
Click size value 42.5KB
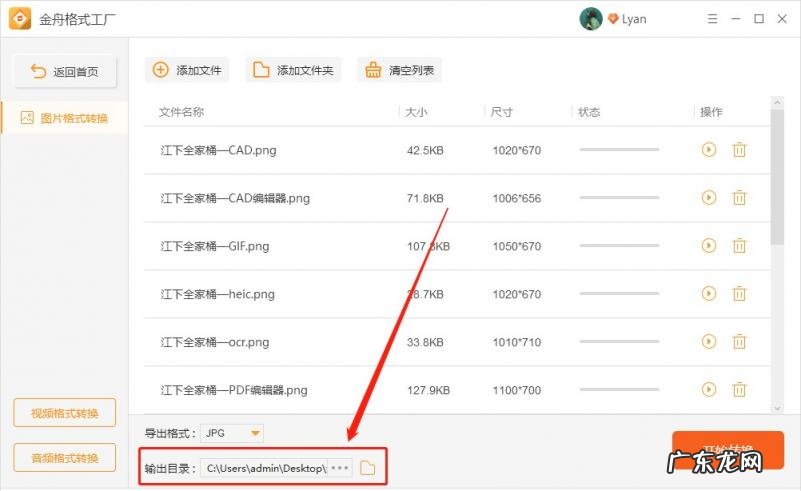pos(425,150)
